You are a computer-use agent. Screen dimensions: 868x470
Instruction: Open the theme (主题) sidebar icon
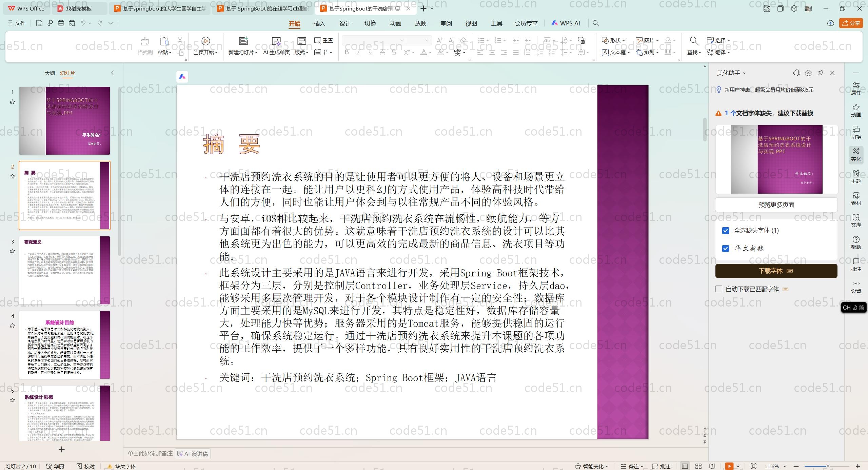856,176
